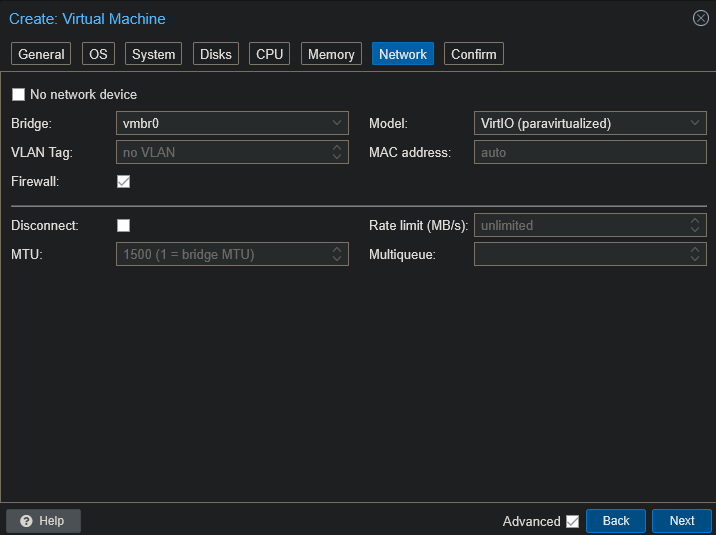Uncheck the Advanced options checkbox
Image resolution: width=716 pixels, height=535 pixels.
coord(572,521)
